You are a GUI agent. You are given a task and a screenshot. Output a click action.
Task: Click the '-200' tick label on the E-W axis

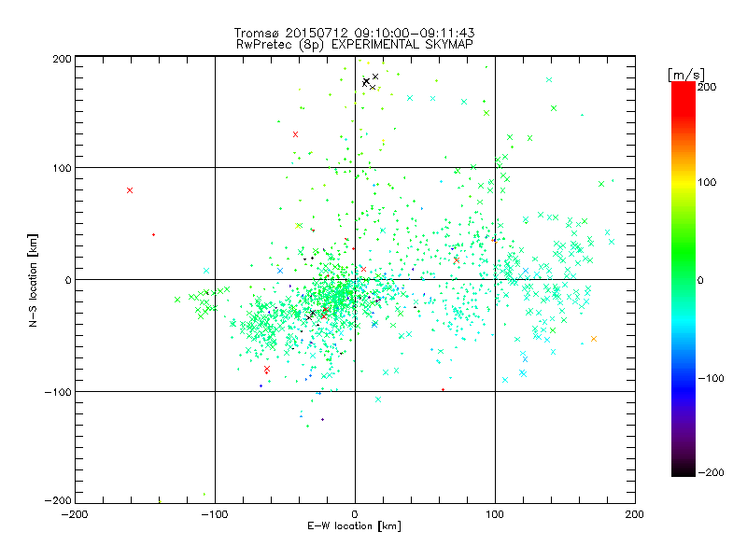point(75,514)
